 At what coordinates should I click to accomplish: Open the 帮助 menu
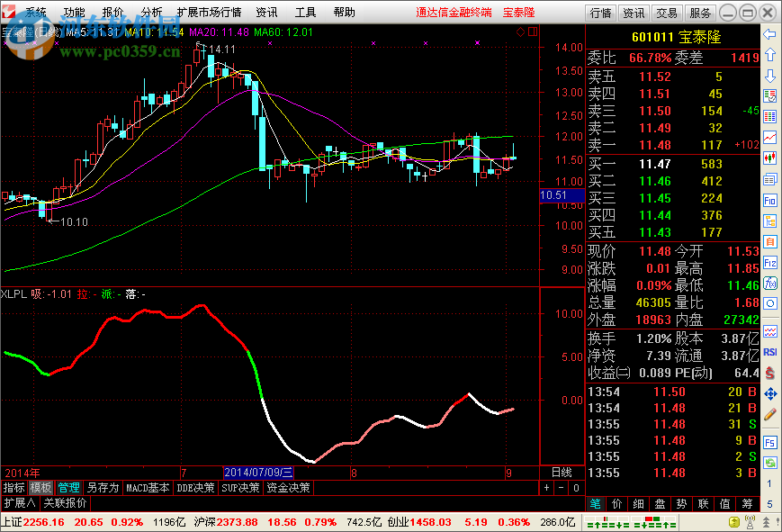(344, 12)
